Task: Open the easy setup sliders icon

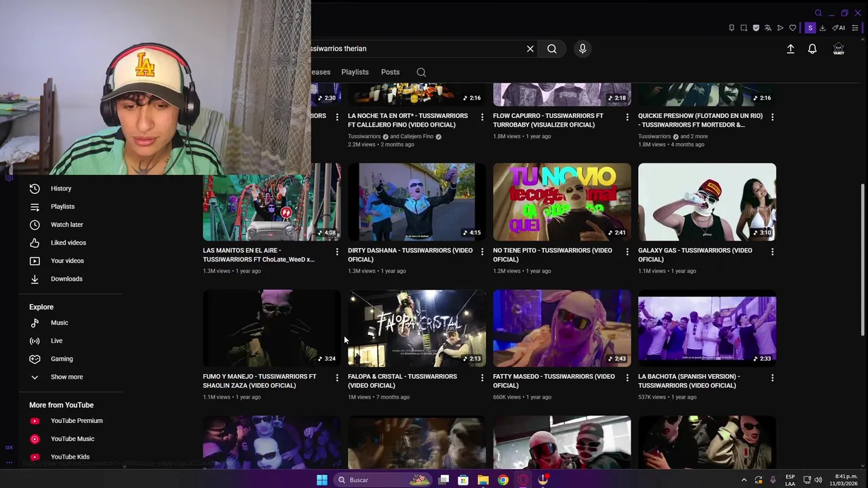Action: (855, 28)
